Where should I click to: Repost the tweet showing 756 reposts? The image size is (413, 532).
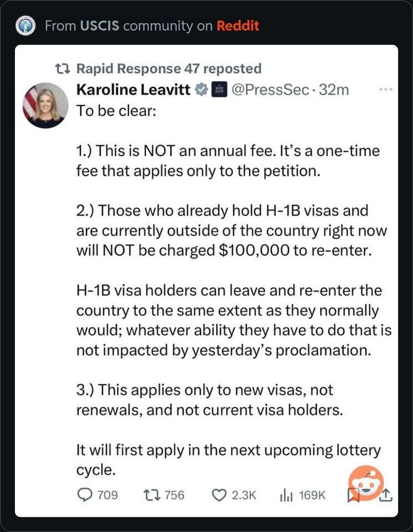point(164,495)
